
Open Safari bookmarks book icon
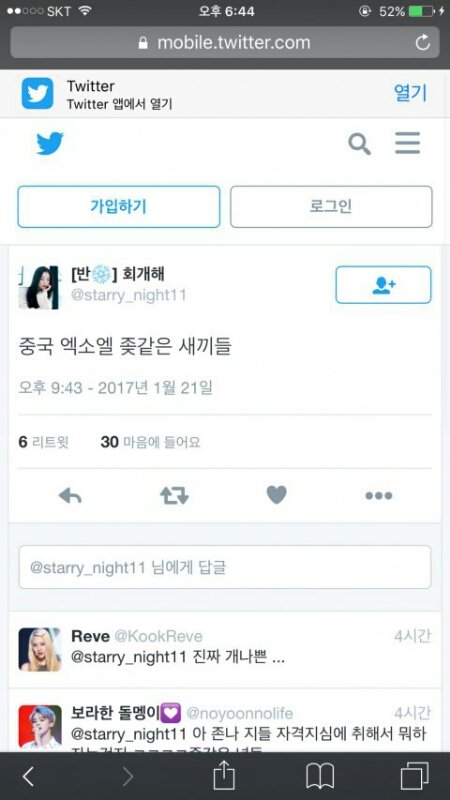(319, 777)
